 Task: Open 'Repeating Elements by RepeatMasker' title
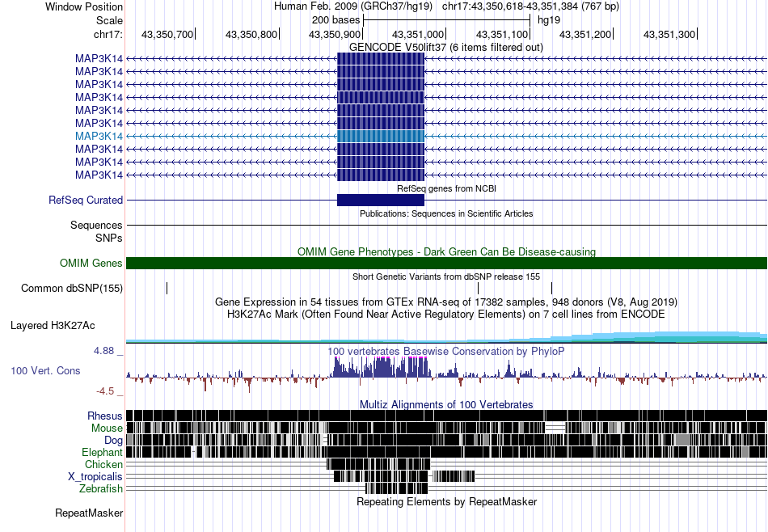point(447,501)
